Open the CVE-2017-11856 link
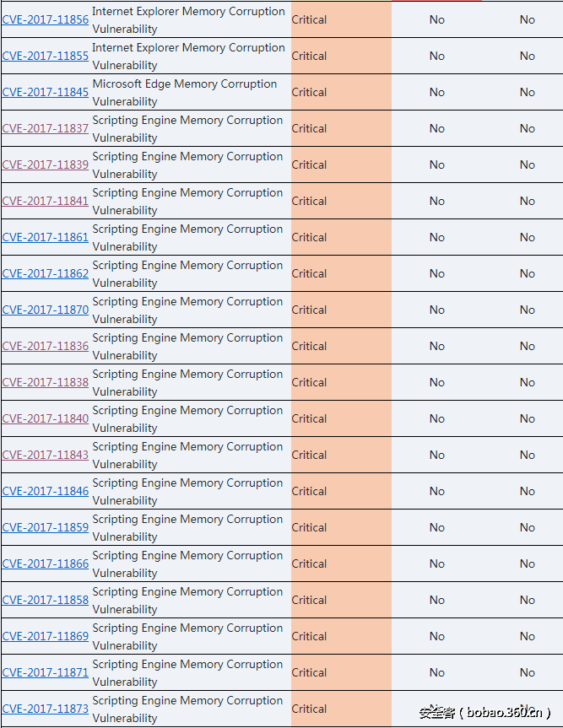This screenshot has width=563, height=728. point(45,20)
